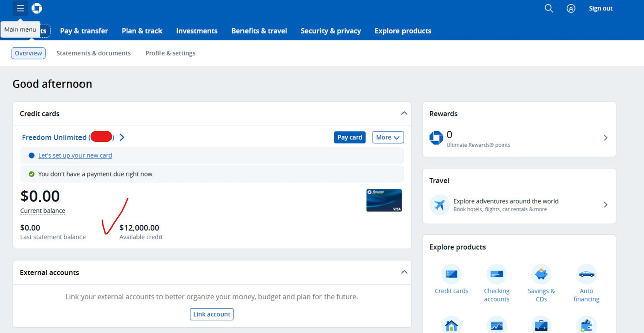The image size is (644, 333).
Task: Open the profile person icon
Action: pyautogui.click(x=571, y=8)
